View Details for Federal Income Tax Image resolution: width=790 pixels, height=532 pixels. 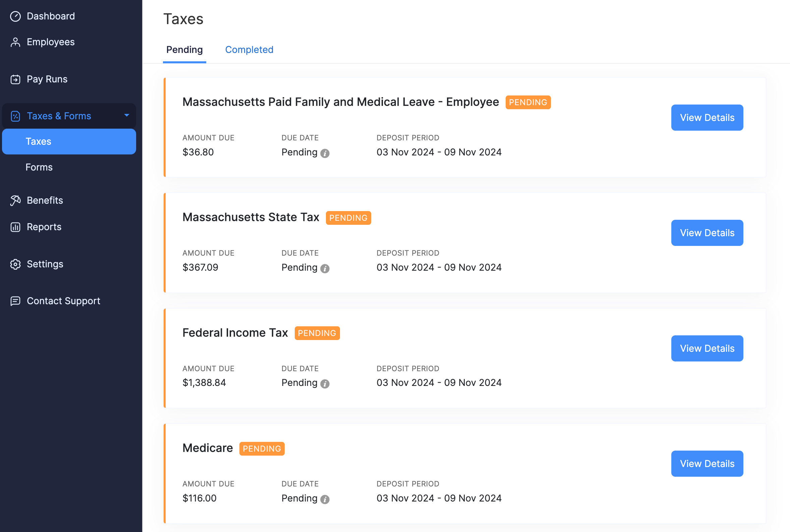tap(707, 348)
